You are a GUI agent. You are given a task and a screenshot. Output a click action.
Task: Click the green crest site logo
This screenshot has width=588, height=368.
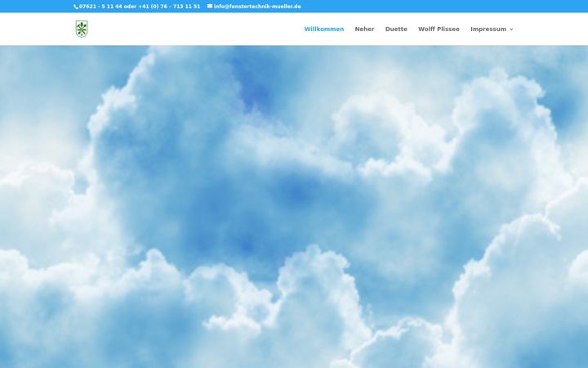pos(82,29)
